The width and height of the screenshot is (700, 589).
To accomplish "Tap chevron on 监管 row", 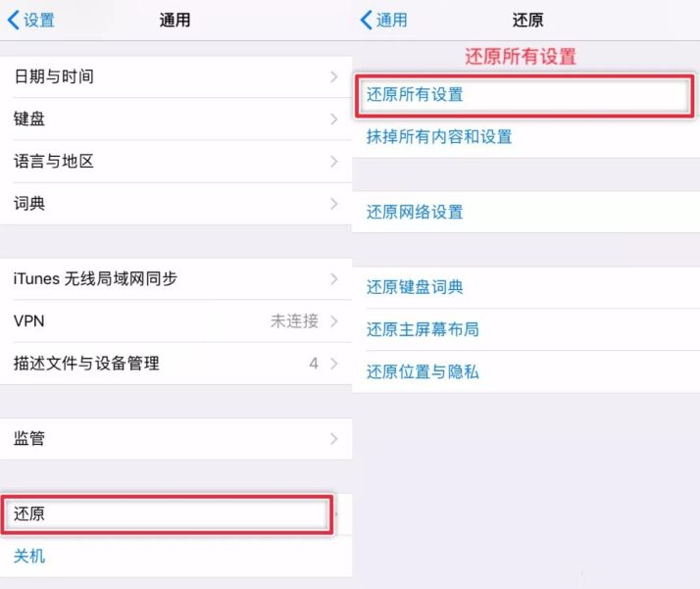I will (x=334, y=439).
